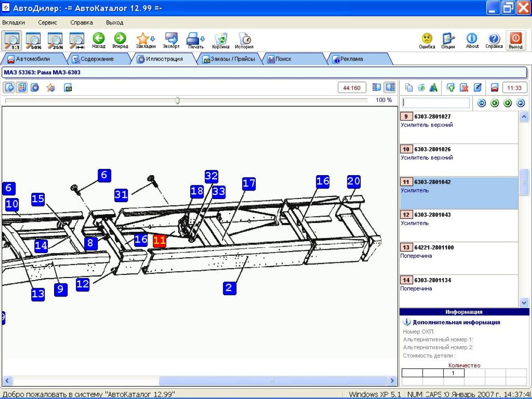Click the parts list scroll-up arrow

524,117
